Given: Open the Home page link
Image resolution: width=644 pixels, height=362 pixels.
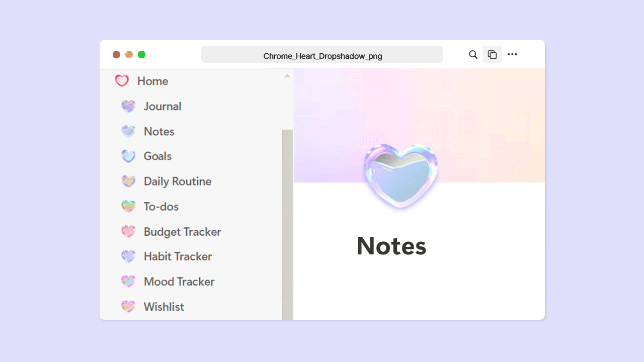Looking at the screenshot, I should point(152,81).
